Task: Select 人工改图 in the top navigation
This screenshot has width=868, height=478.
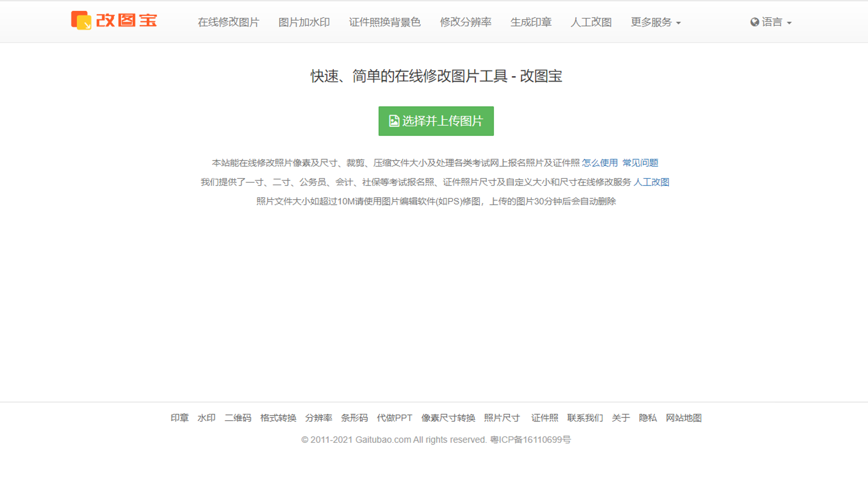Action: 591,22
